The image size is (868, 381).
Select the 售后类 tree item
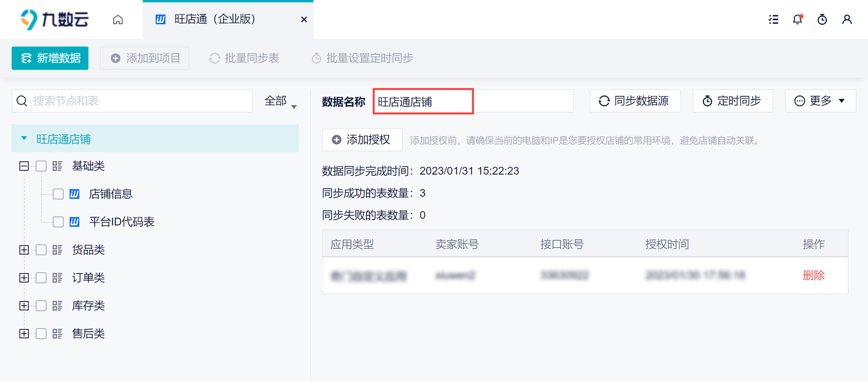click(x=88, y=334)
